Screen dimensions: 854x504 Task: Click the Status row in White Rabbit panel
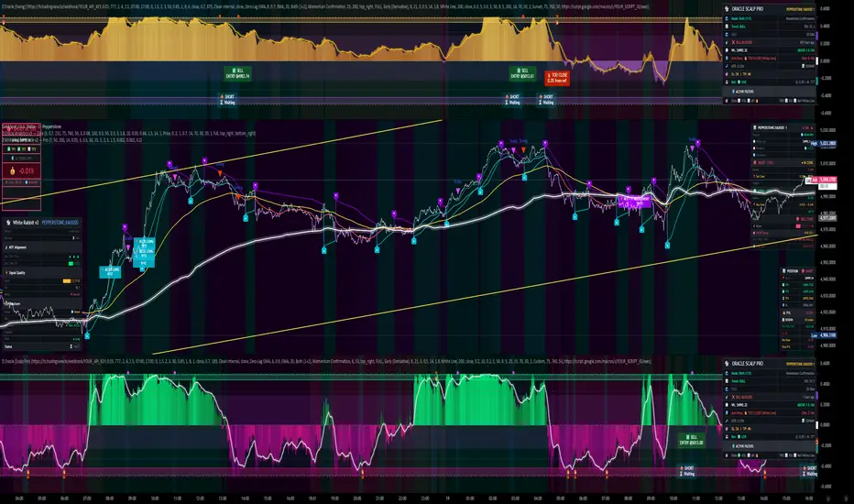pyautogui.click(x=42, y=346)
